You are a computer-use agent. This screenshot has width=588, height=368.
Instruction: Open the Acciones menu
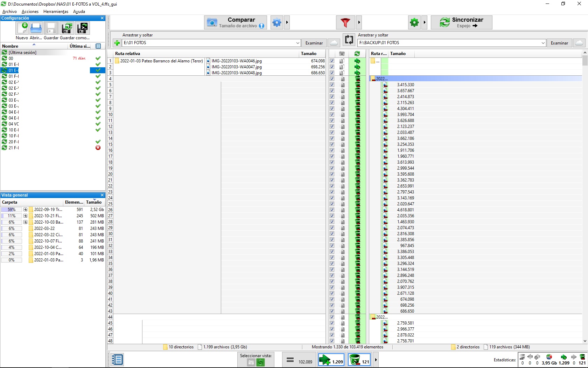click(30, 12)
